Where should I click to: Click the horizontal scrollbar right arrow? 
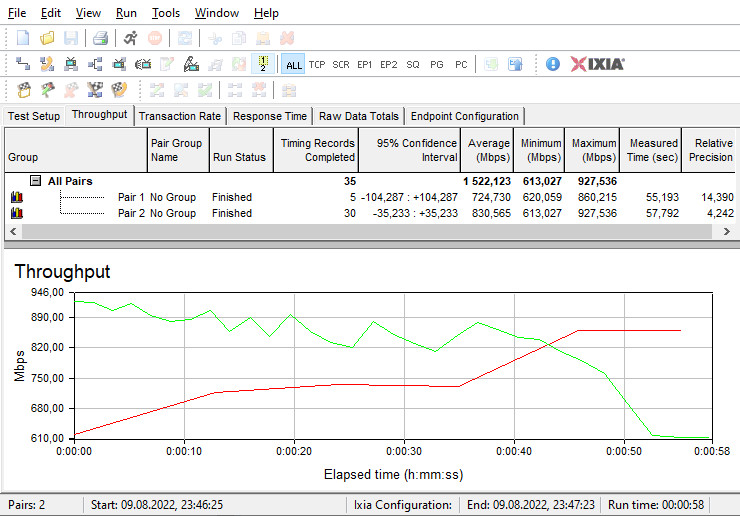pyautogui.click(x=727, y=231)
